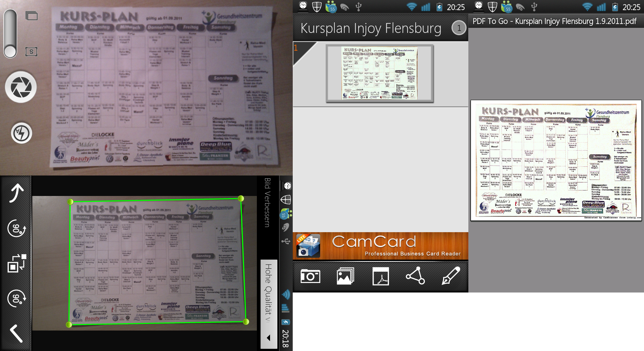Click the Kursplan Injoy Flensburg document title
Image resolution: width=644 pixels, height=351 pixels.
[x=371, y=28]
